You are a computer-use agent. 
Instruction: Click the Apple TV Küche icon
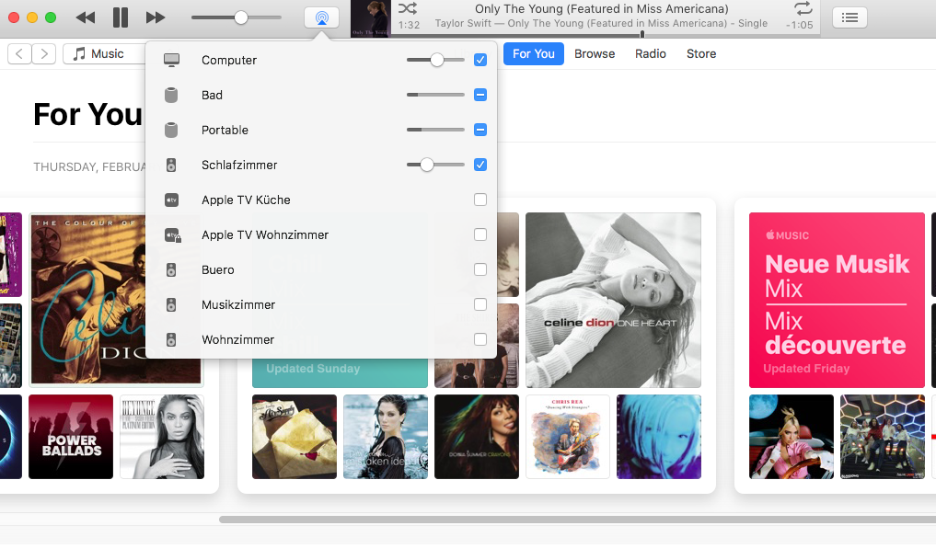coord(171,200)
